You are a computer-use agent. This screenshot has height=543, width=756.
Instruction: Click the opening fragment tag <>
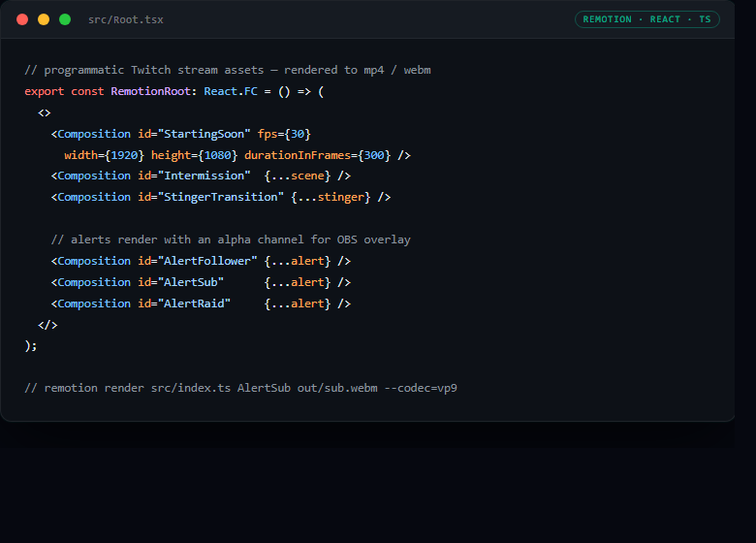45,112
